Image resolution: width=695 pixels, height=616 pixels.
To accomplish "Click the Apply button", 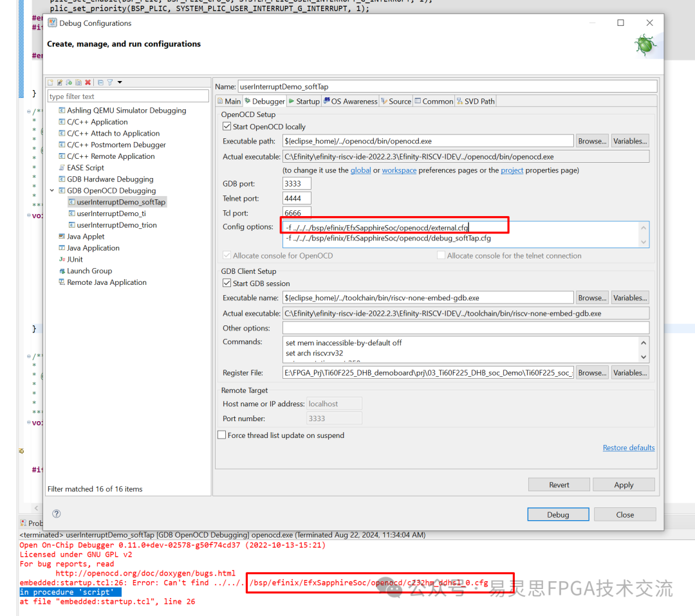I will [x=624, y=485].
